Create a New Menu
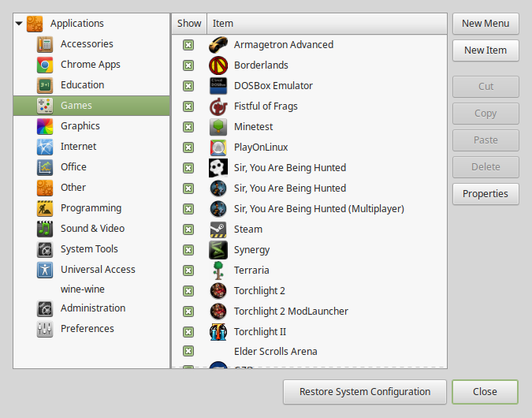532x418 pixels. coord(485,24)
